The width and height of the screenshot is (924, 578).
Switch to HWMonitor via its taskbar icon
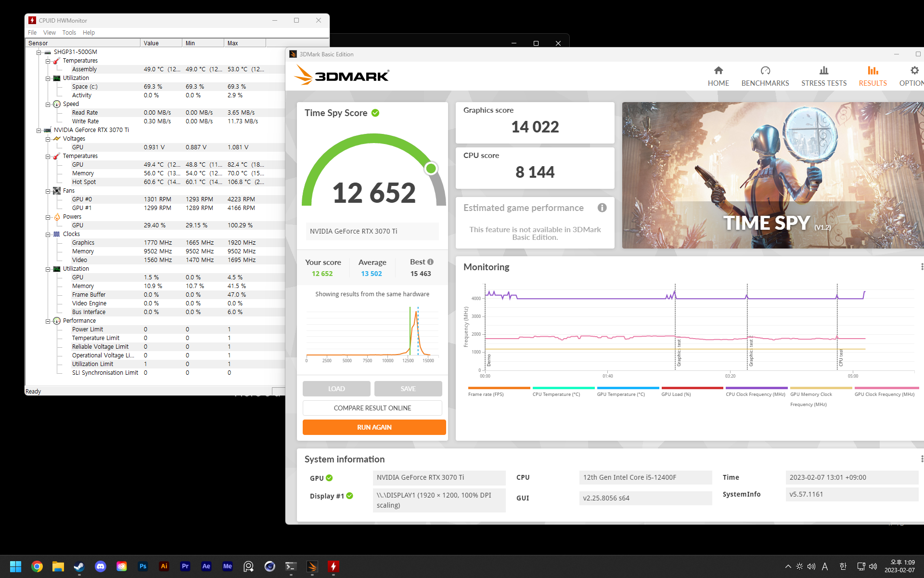pyautogui.click(x=334, y=566)
